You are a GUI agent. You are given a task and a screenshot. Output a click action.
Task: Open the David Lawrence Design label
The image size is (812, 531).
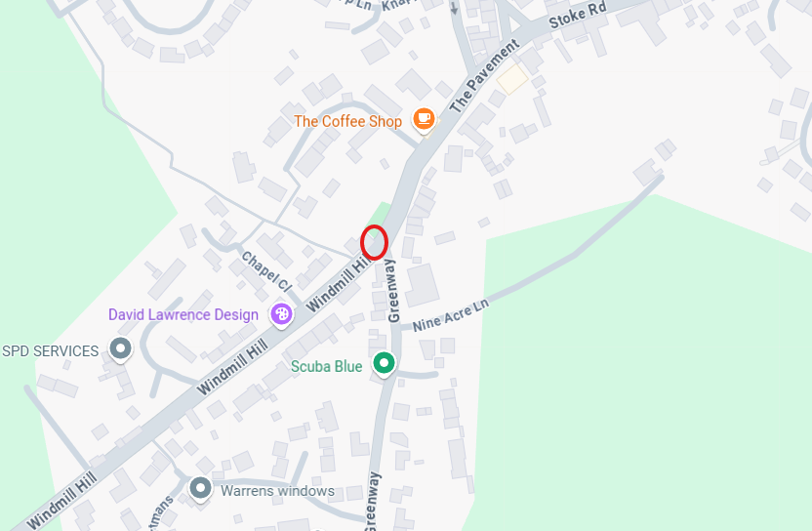pyautogui.click(x=183, y=315)
